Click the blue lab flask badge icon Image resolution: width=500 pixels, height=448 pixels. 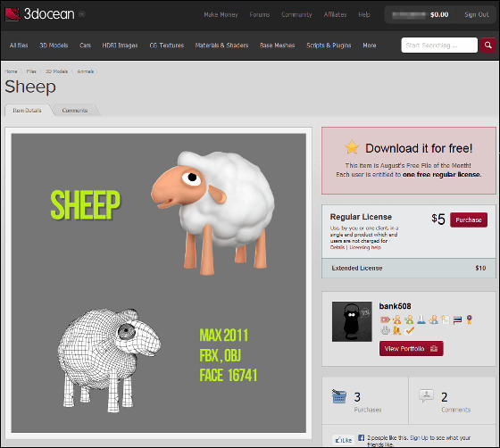click(x=421, y=319)
